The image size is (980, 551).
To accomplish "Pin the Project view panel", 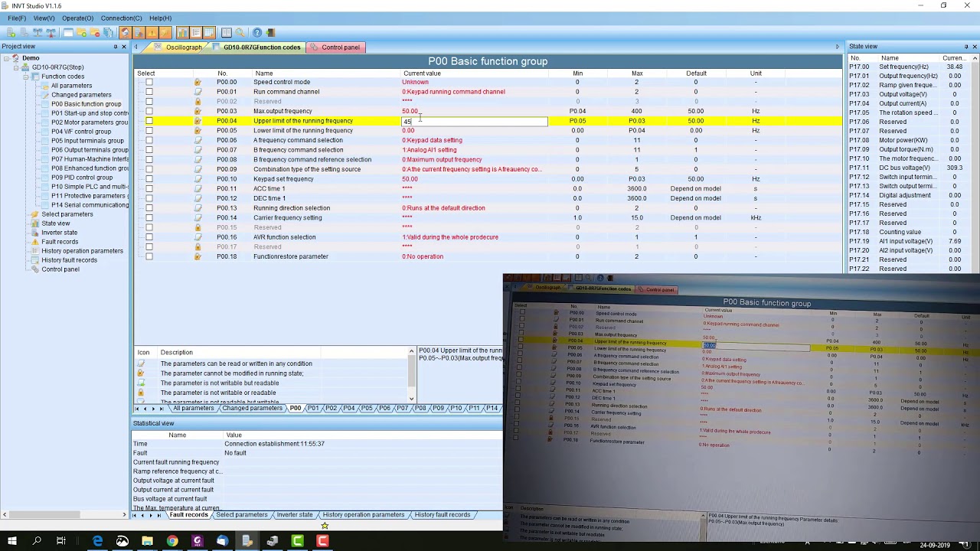I will pos(116,47).
